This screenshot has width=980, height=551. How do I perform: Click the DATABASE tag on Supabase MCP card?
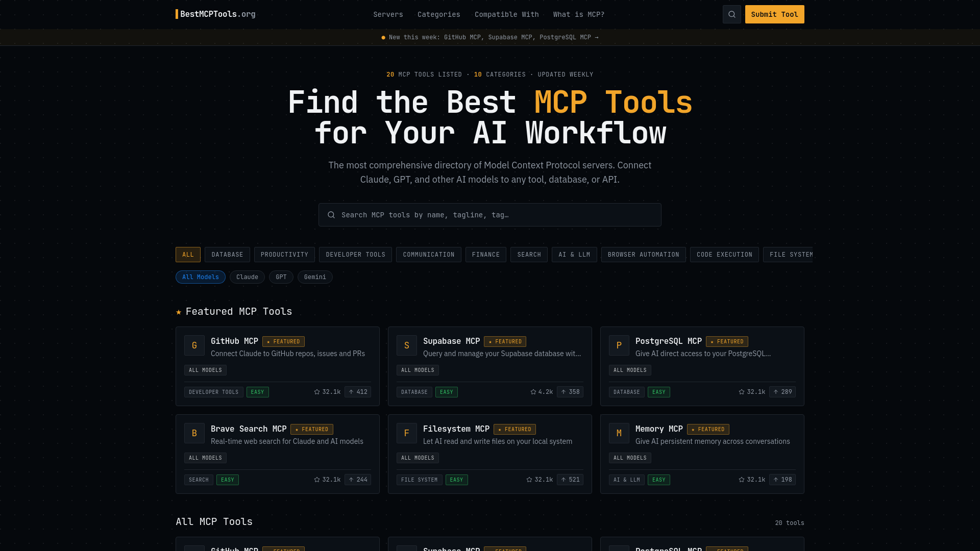click(414, 392)
